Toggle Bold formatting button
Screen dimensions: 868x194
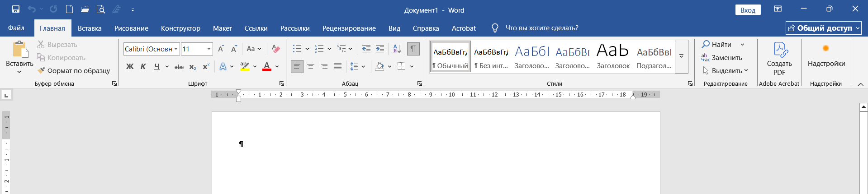[x=130, y=66]
